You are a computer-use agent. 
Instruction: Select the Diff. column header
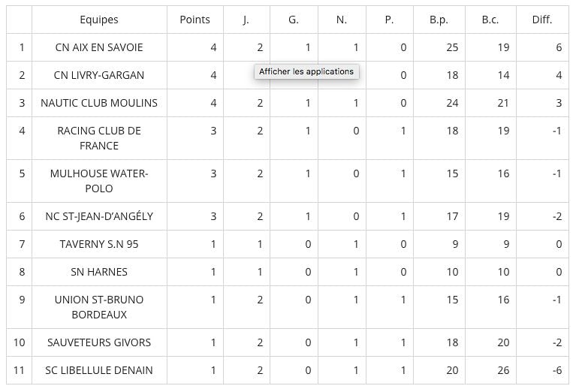[542, 20]
